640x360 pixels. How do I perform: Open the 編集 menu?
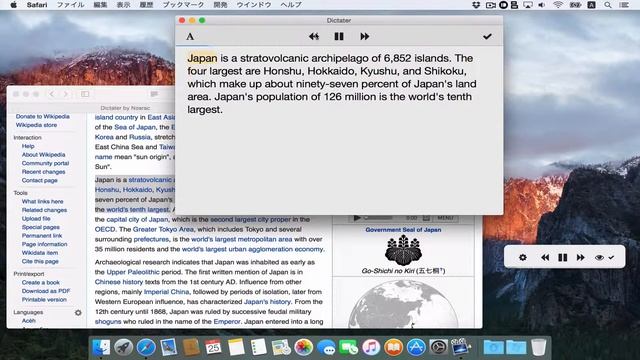(100, 5)
